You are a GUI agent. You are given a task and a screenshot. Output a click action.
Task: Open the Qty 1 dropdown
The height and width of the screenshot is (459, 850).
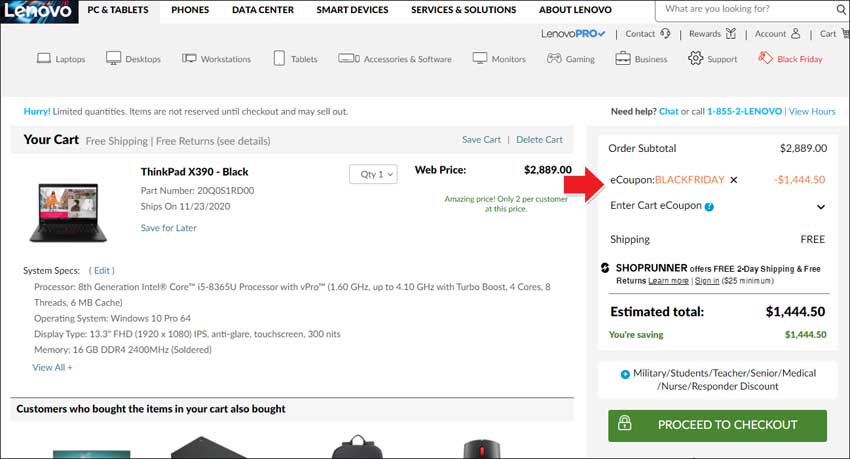[x=373, y=174]
